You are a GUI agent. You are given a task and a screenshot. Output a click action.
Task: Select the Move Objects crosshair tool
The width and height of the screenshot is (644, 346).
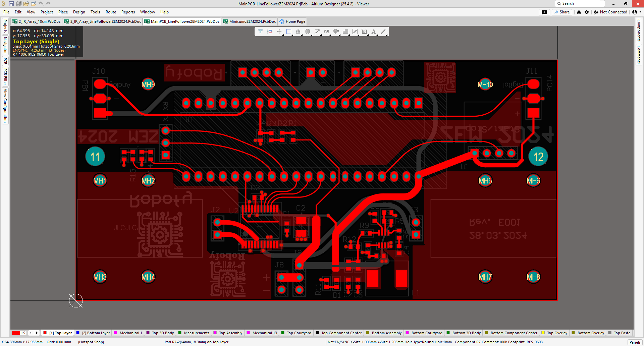[279, 32]
